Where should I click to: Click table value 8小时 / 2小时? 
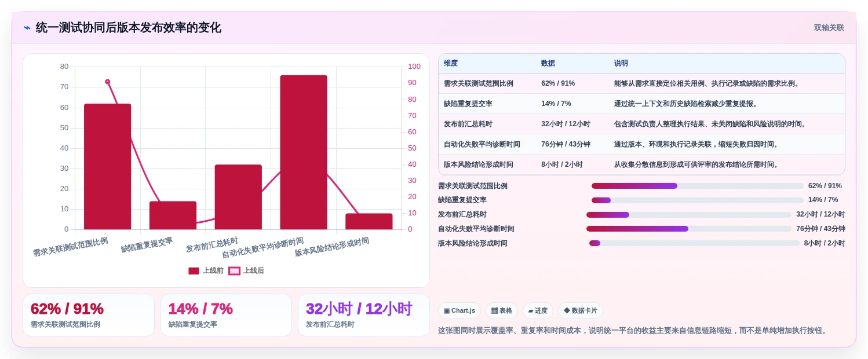[562, 164]
